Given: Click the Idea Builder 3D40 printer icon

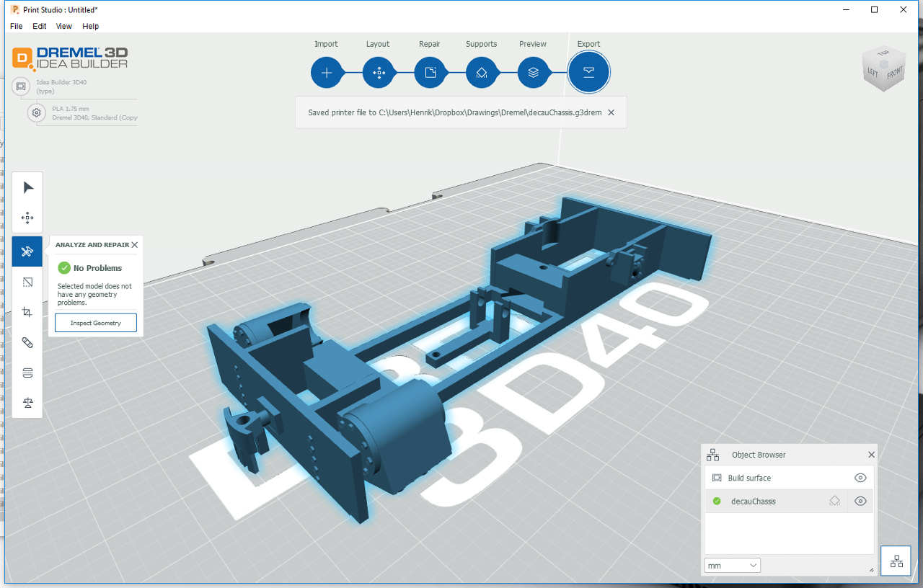Looking at the screenshot, I should tap(21, 86).
